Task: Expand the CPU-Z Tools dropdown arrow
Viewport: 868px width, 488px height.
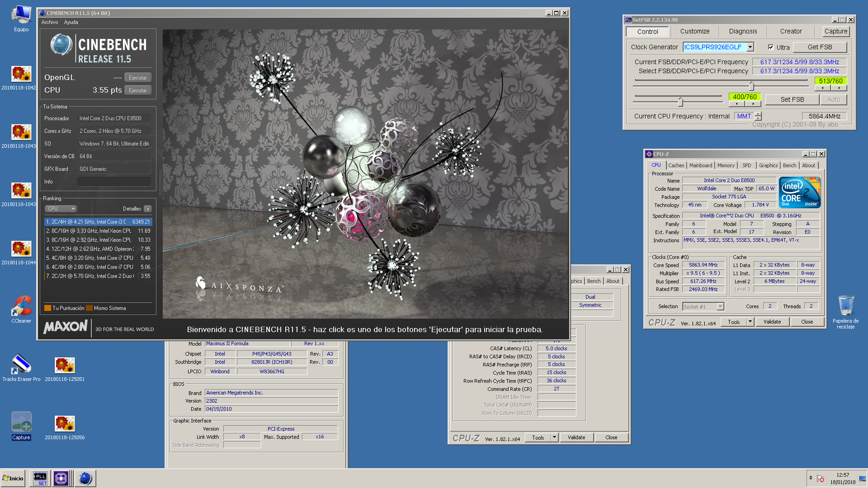Action: tap(750, 322)
